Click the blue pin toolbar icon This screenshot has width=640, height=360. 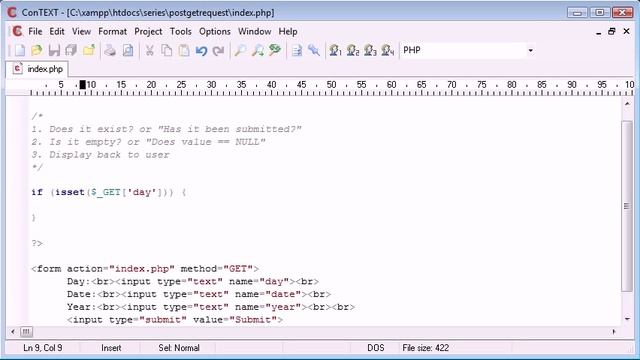click(314, 51)
